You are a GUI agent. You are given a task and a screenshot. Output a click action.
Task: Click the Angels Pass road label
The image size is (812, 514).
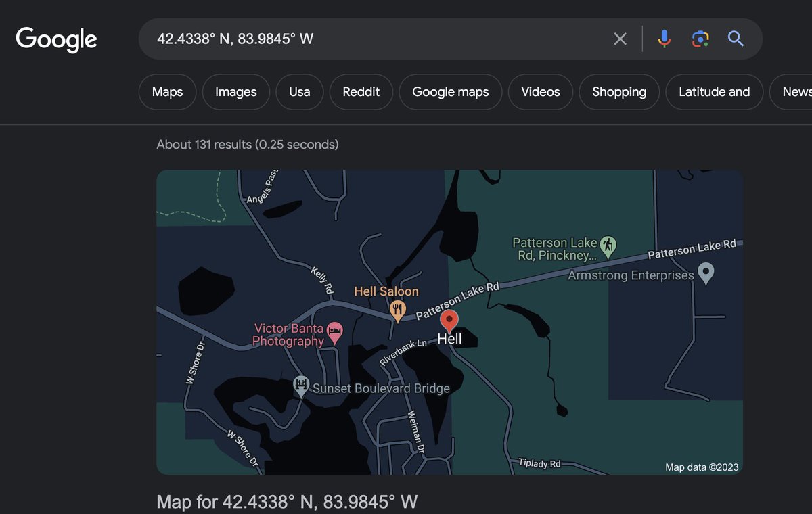[263, 187]
